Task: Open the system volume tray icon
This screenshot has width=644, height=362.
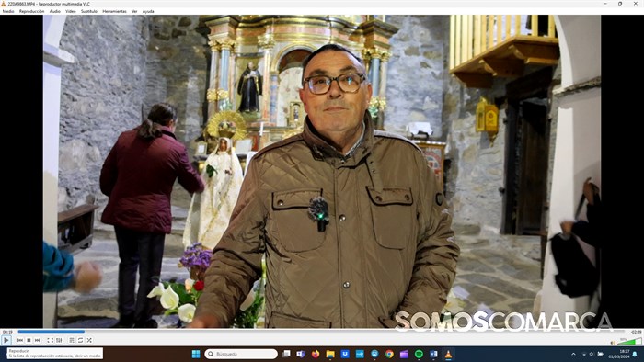Action: (x=592, y=354)
